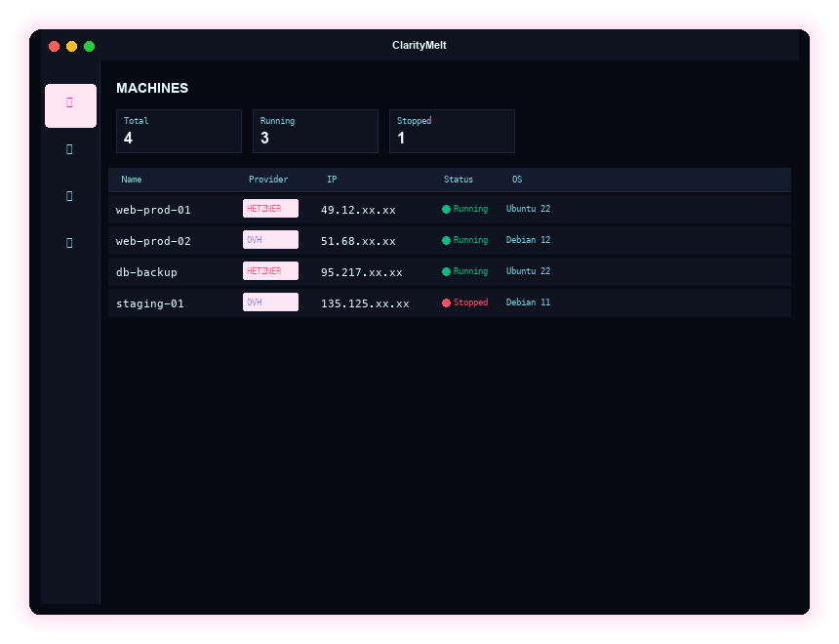Sort by the Status column header
This screenshot has width=839, height=644.
pos(458,180)
